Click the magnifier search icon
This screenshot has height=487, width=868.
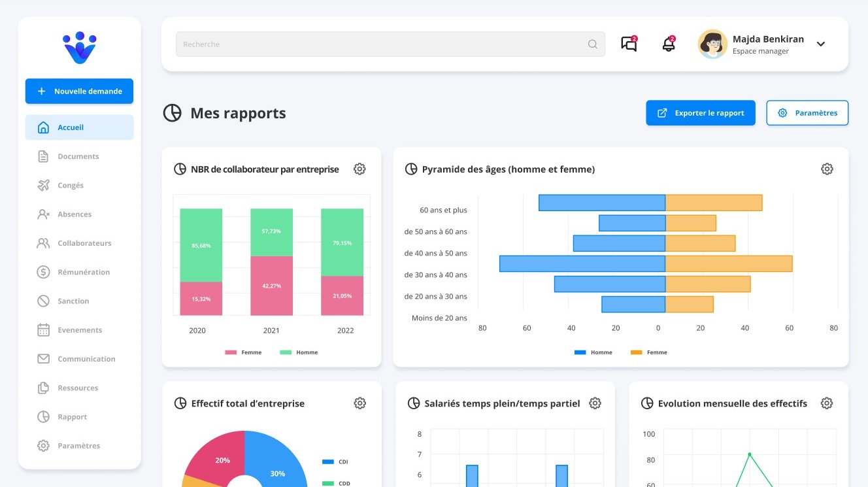[x=593, y=44]
